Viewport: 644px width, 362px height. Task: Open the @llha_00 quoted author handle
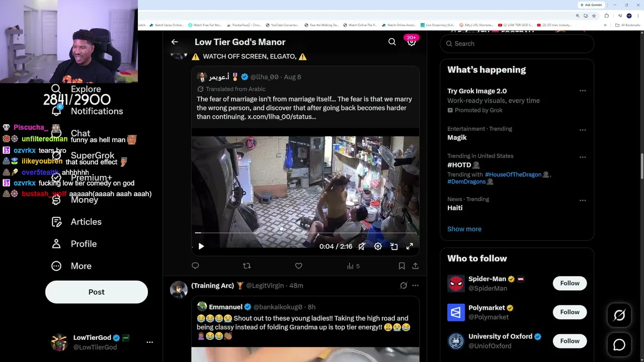pos(264,77)
